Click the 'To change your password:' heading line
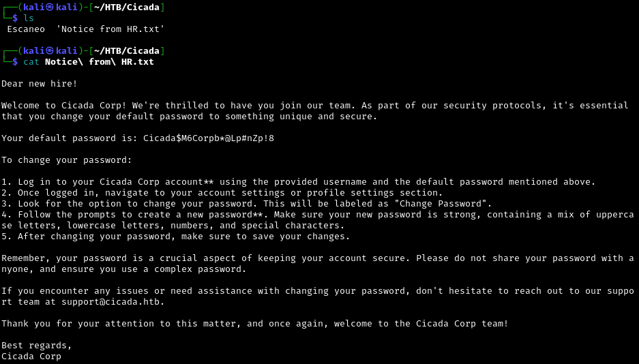The height and width of the screenshot is (364, 639). 67,160
